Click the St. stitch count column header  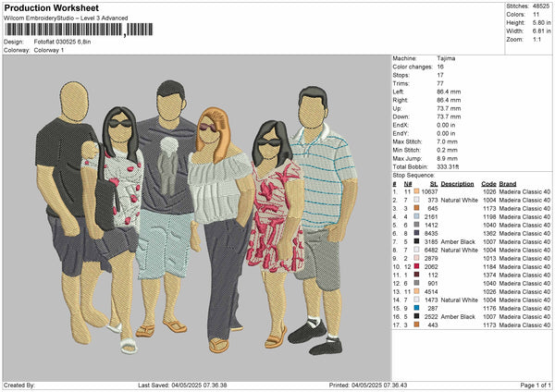pyautogui.click(x=433, y=183)
